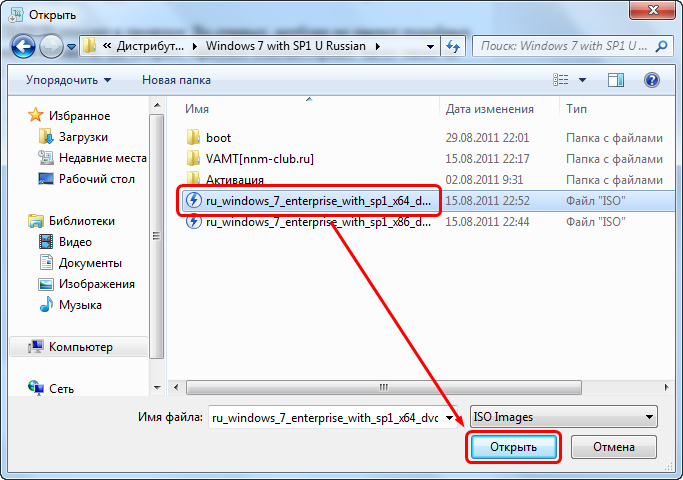Create a folder with Новая папка
The width and height of the screenshot is (683, 480).
point(176,80)
